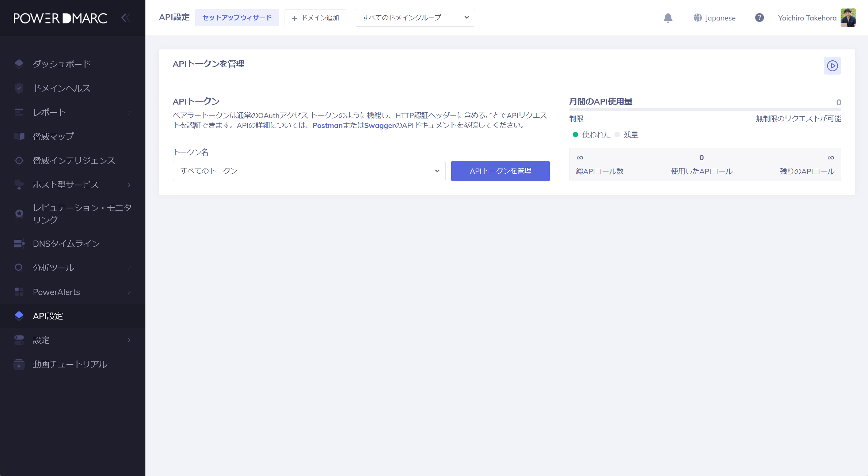Click the video tutorial play icon

point(832,66)
